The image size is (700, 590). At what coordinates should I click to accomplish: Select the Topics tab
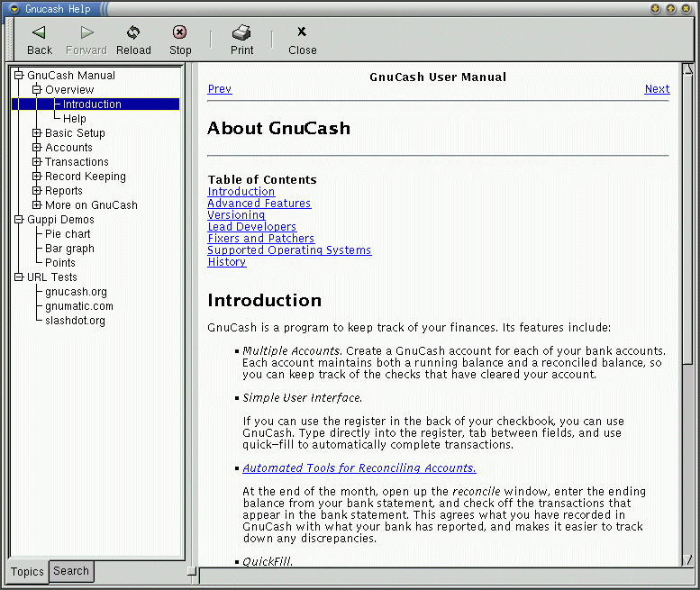[x=27, y=572]
